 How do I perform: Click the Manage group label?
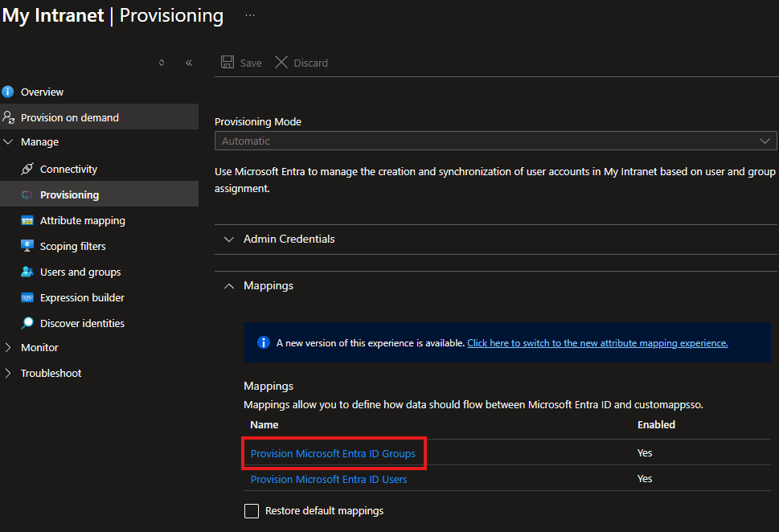pyautogui.click(x=39, y=142)
